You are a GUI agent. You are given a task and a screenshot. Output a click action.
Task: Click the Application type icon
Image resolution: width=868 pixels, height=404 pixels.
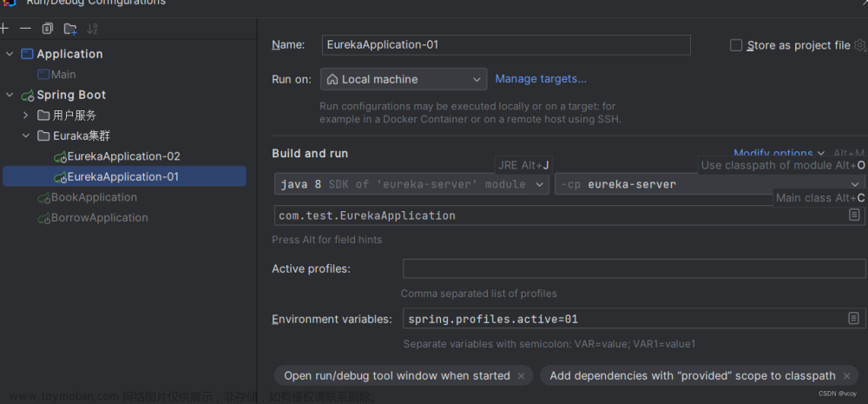[x=27, y=54]
